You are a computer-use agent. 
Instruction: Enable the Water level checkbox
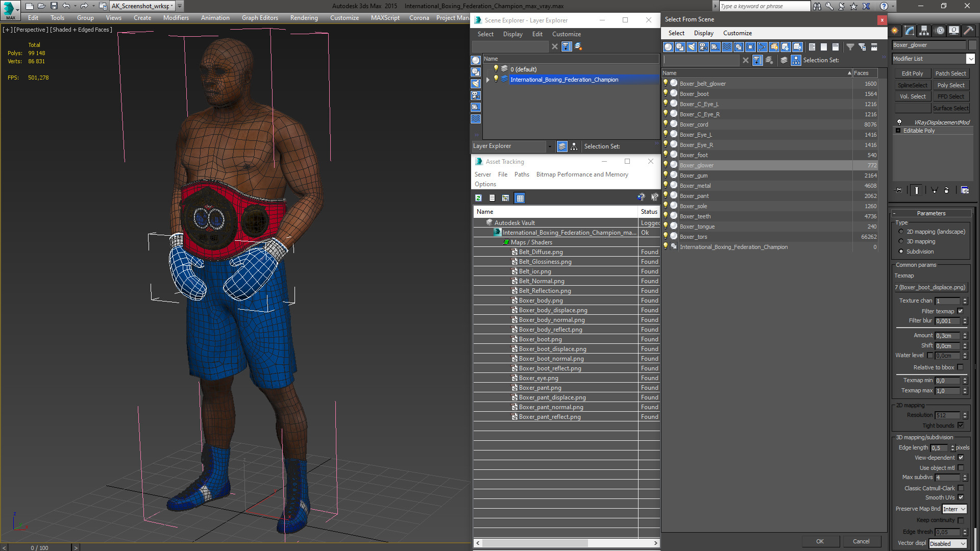[930, 356]
